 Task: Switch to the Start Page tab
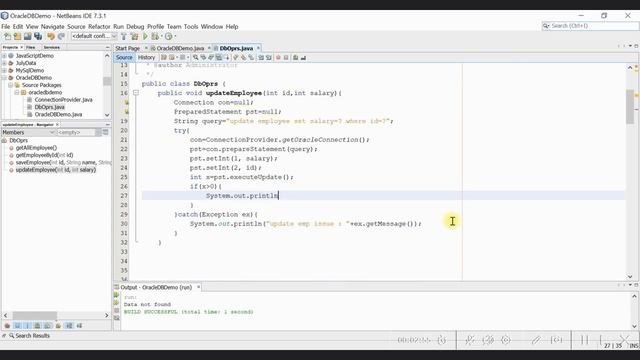[127, 48]
